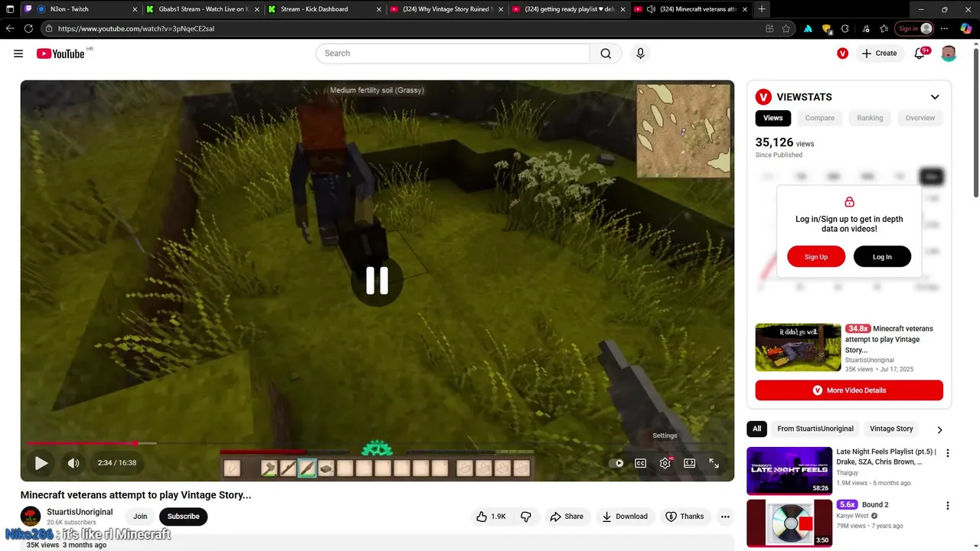980x551 pixels.
Task: Open the StuartisUnoriginal channel name link
Action: (x=80, y=512)
